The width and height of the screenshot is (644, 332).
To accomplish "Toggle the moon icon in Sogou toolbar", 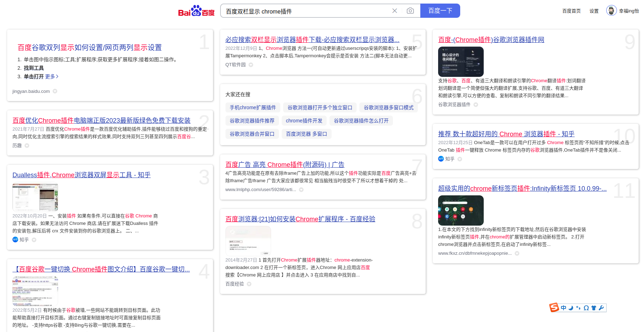I will (571, 308).
